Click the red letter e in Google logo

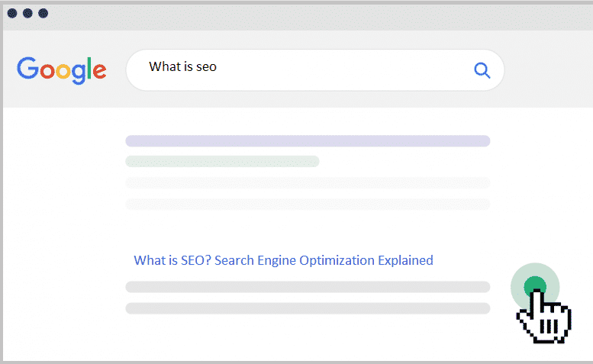point(99,71)
